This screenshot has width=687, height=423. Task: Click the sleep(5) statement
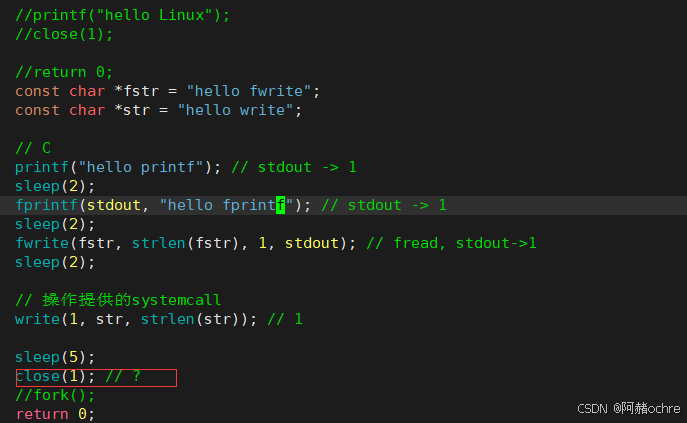pos(55,357)
